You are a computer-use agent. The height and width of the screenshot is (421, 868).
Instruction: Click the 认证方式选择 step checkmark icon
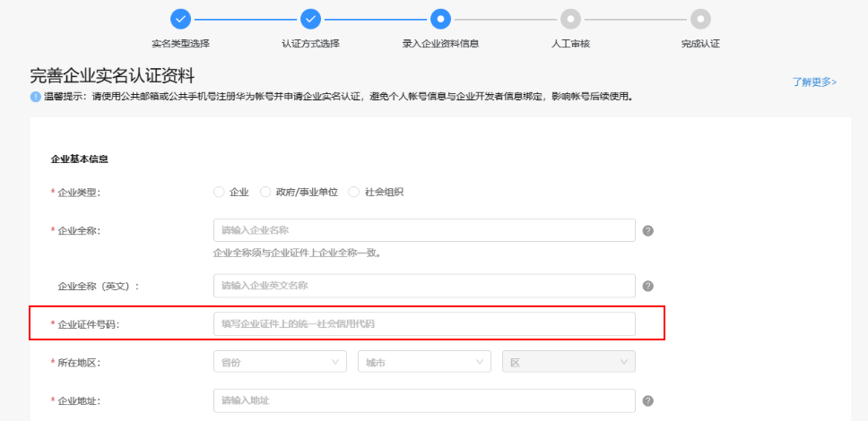pyautogui.click(x=310, y=19)
